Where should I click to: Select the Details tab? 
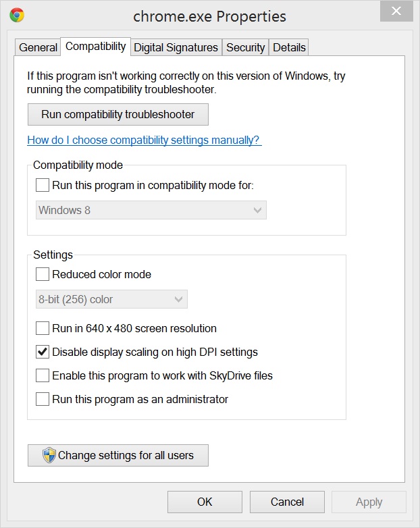(289, 47)
